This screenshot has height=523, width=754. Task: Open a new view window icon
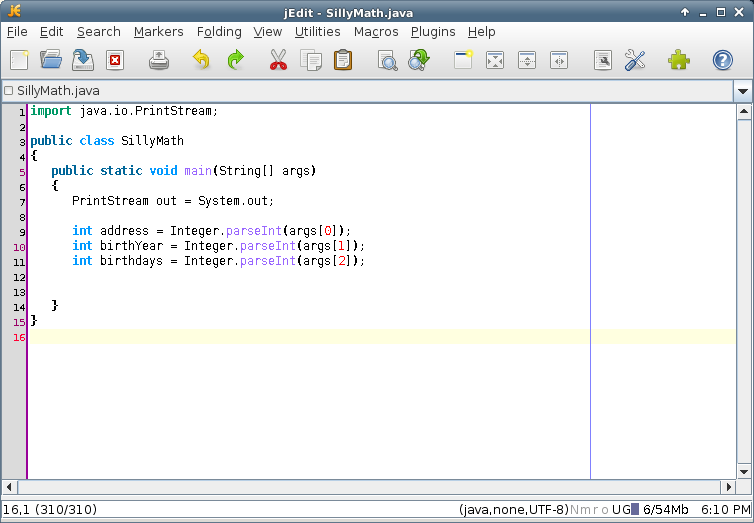pos(463,61)
